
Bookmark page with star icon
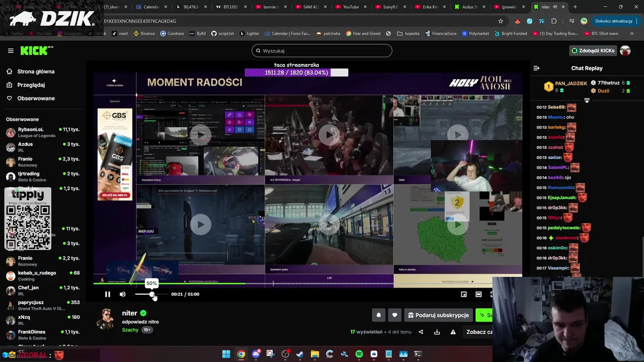click(x=501, y=21)
